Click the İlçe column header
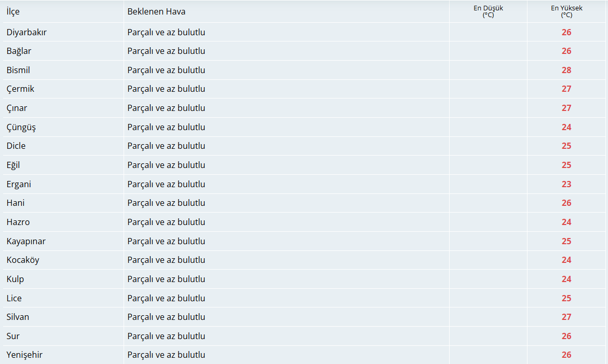608x364 pixels. (x=13, y=11)
